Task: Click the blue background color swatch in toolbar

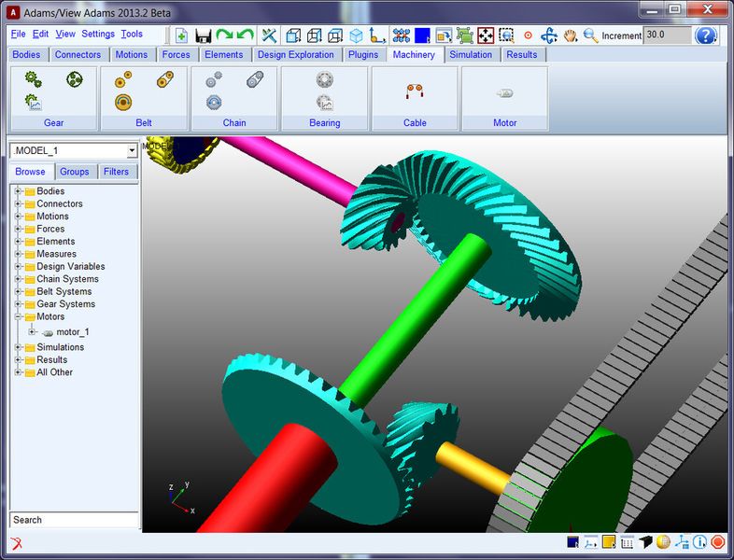Action: pos(422,35)
